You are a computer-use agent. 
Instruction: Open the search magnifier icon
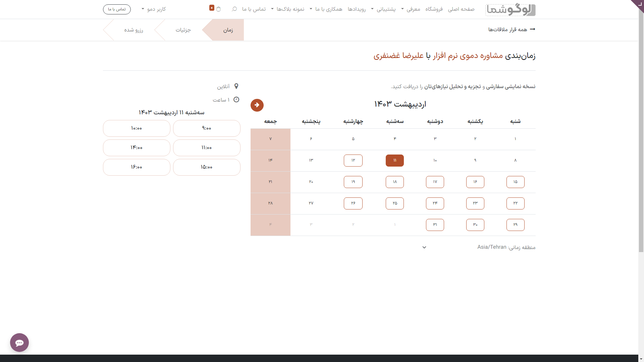(234, 9)
